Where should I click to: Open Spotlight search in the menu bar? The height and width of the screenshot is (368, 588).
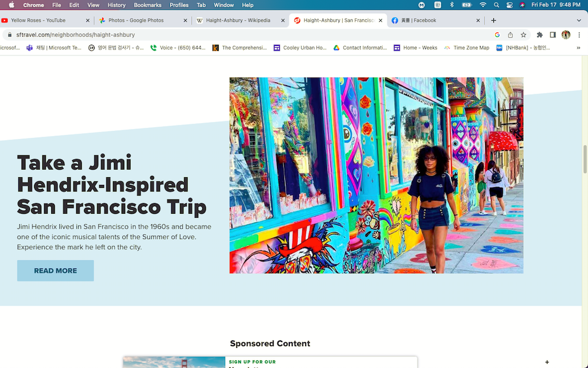pyautogui.click(x=496, y=5)
